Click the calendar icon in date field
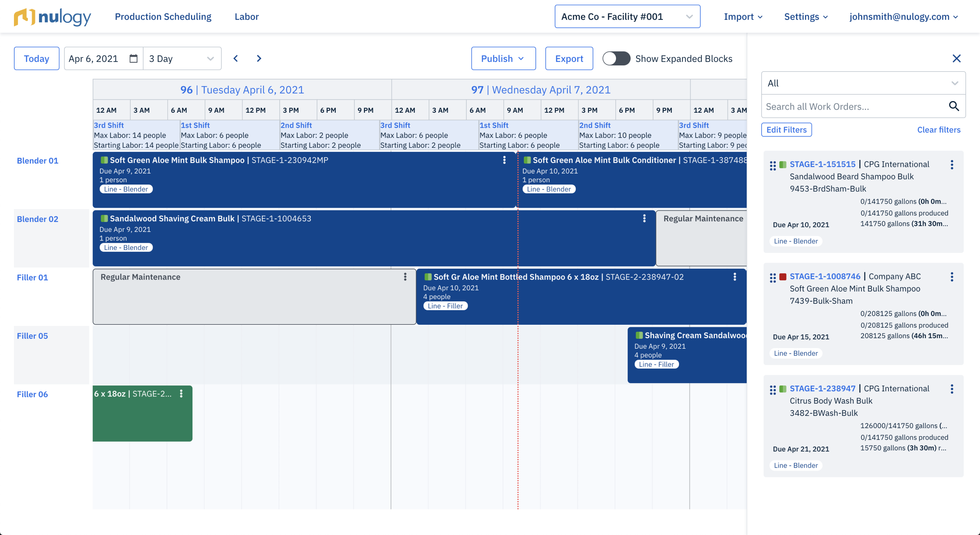Screen dimensions: 980x535 tap(133, 59)
